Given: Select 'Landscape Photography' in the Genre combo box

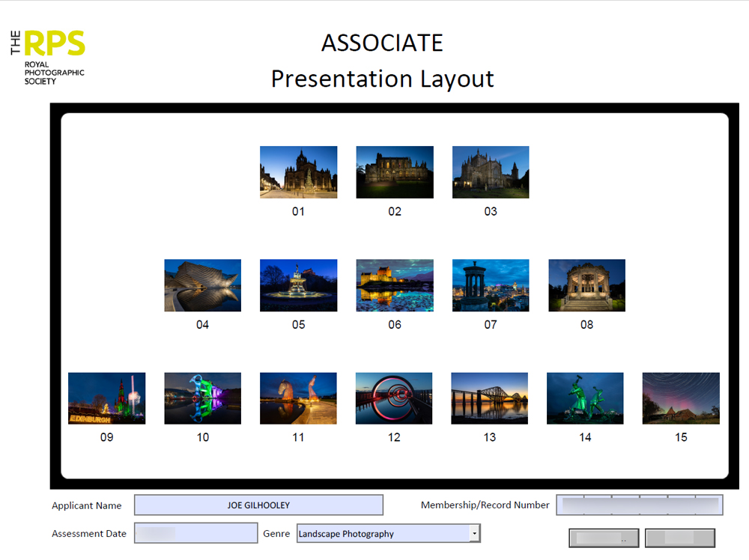Looking at the screenshot, I should pyautogui.click(x=382, y=533).
